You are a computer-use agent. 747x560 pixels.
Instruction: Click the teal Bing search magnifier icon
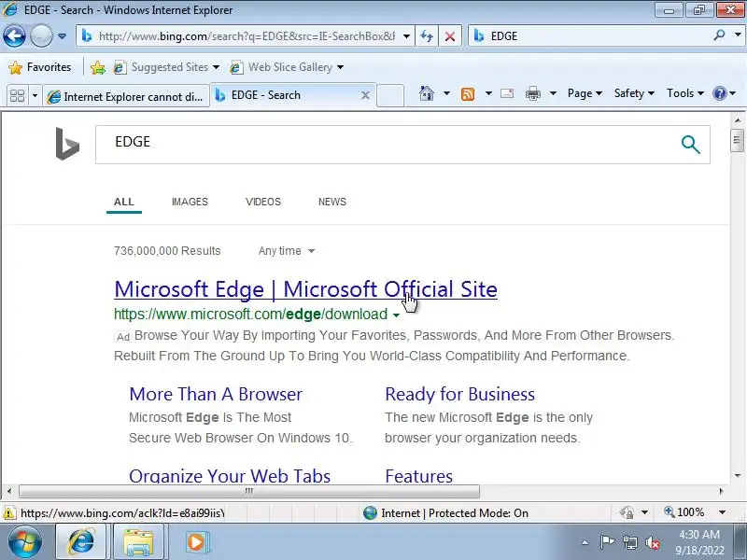click(690, 145)
